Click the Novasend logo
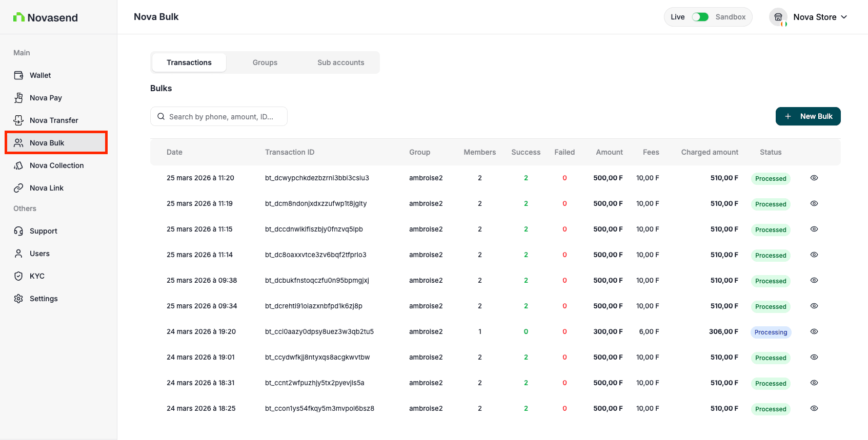The width and height of the screenshot is (868, 440). tap(46, 17)
